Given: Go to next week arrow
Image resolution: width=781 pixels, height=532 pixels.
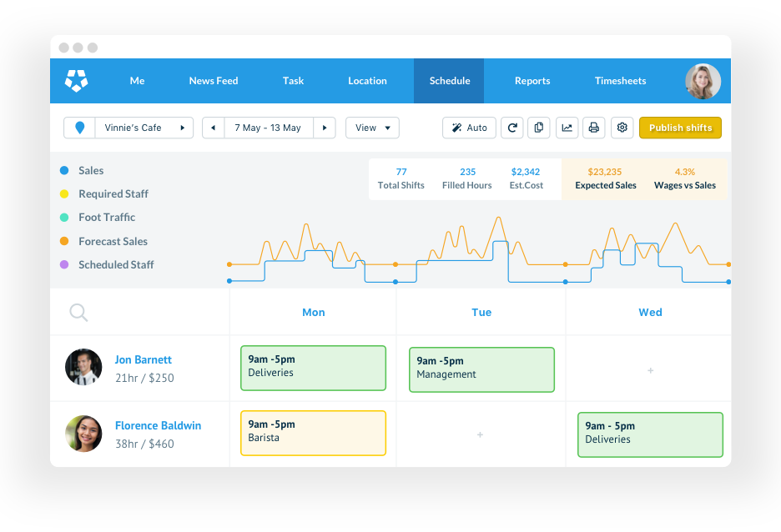Looking at the screenshot, I should click(325, 128).
